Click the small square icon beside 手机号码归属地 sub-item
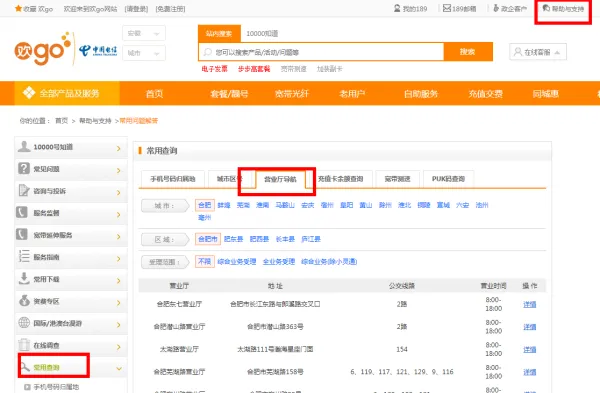 pos(27,387)
